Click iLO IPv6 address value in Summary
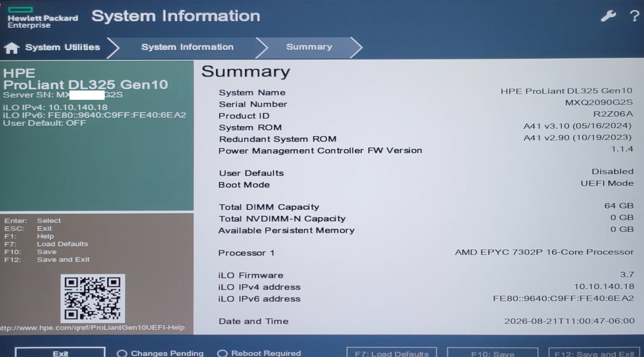The image size is (644, 357). point(564,298)
